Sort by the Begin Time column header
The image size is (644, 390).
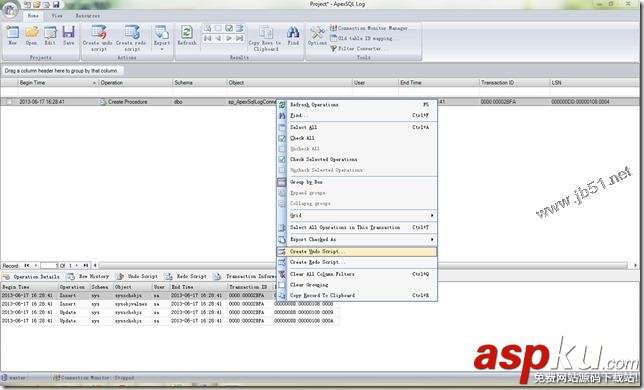coord(57,83)
